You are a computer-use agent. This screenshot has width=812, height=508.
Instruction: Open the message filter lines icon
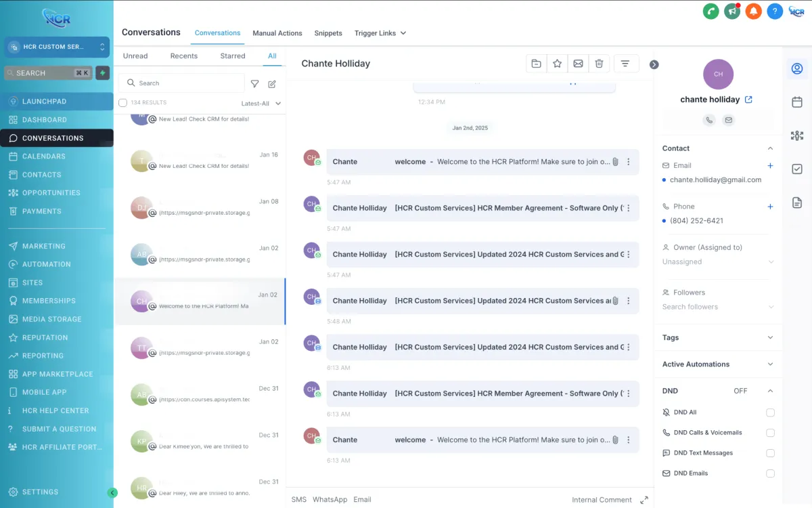625,64
